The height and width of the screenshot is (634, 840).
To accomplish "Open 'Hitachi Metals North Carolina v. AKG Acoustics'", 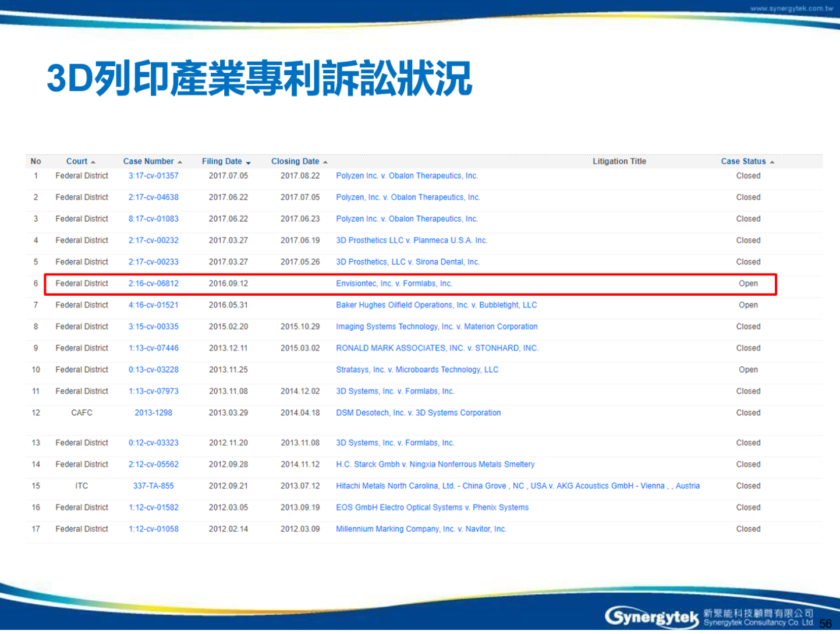I will (x=518, y=486).
